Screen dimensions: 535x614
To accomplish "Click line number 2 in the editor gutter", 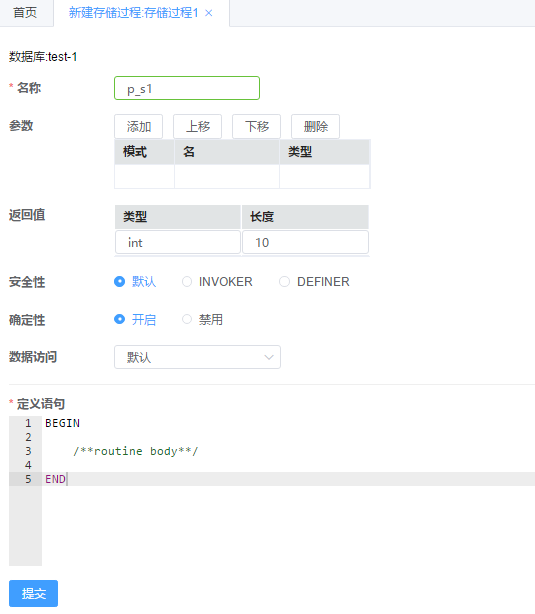I will pyautogui.click(x=28, y=437).
